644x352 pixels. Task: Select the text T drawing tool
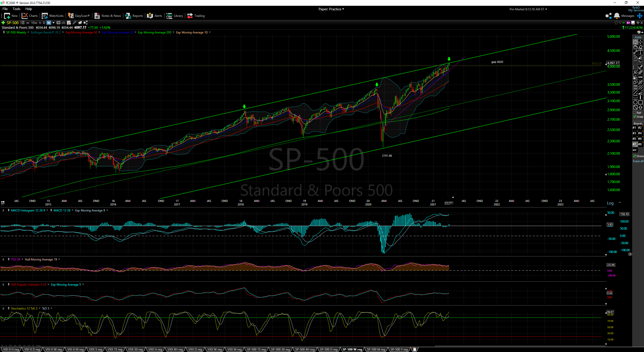pyautogui.click(x=640, y=52)
